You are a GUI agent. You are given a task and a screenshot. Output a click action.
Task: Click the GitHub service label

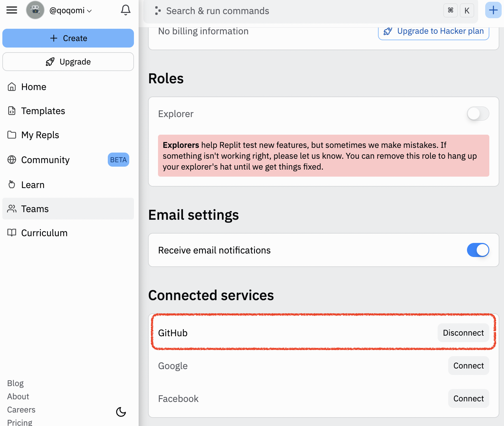coord(173,333)
